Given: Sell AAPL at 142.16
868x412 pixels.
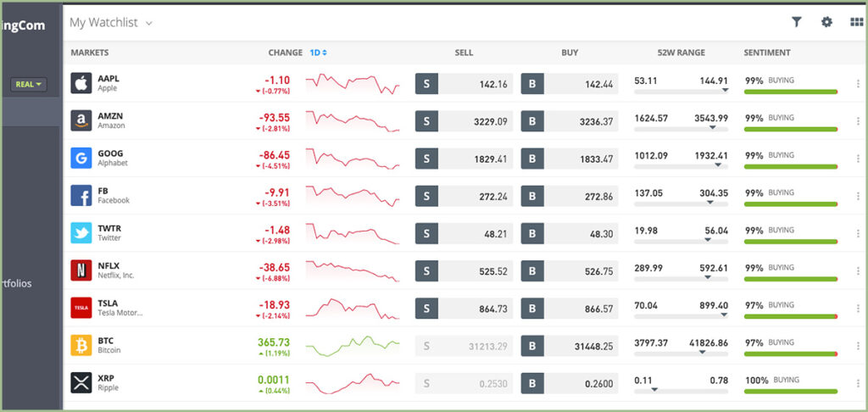Looking at the screenshot, I should pos(464,84).
